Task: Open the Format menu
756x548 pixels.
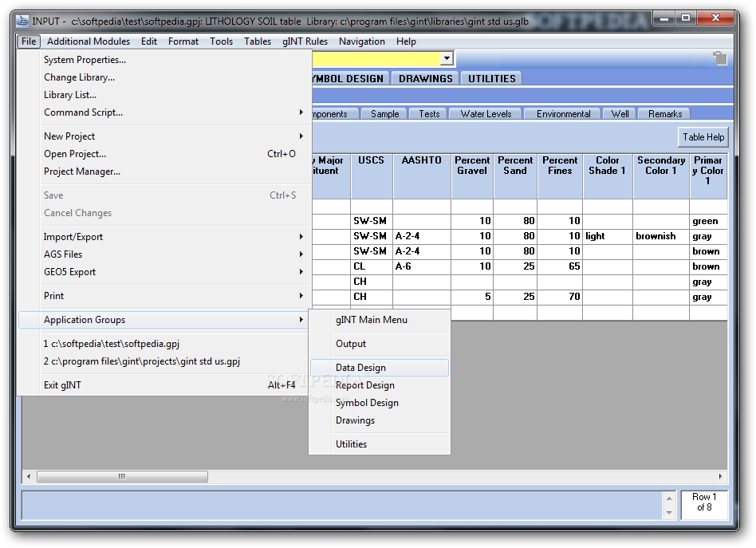Action: [183, 41]
